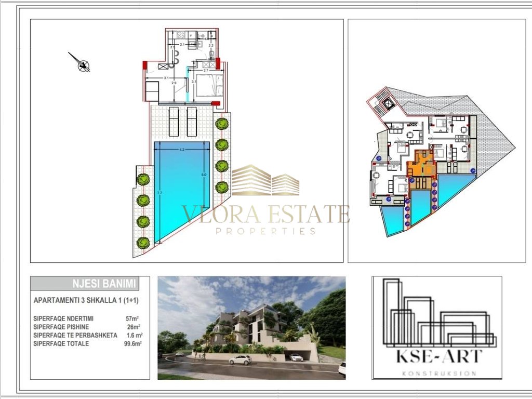The width and height of the screenshot is (532, 399).
Task: Select the APARTAMENTI 3 SHKALLA 1 title
Action: click(86, 300)
